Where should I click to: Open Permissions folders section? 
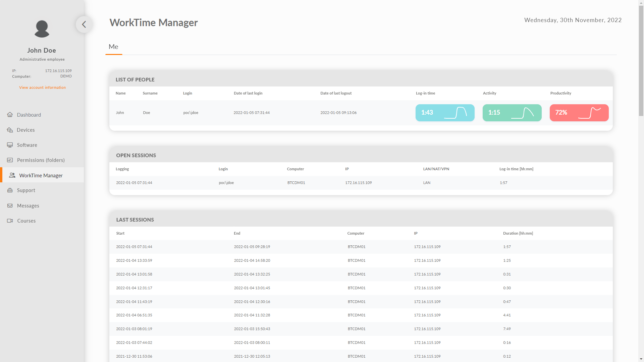[41, 160]
